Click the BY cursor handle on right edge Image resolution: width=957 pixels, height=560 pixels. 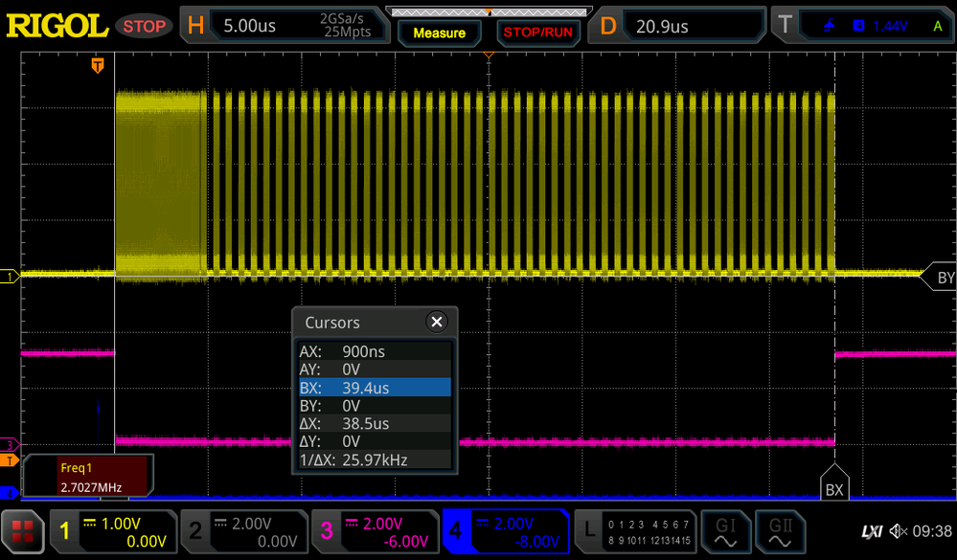point(939,277)
